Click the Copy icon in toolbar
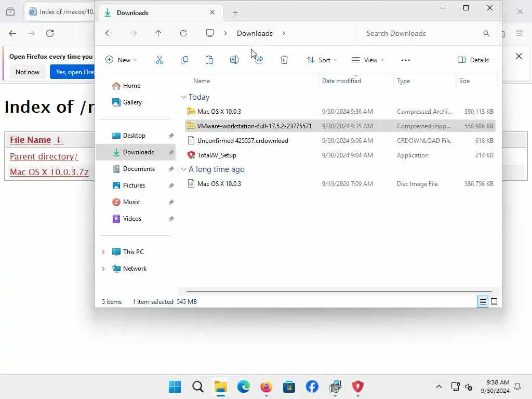This screenshot has width=532, height=399. pyautogui.click(x=184, y=60)
